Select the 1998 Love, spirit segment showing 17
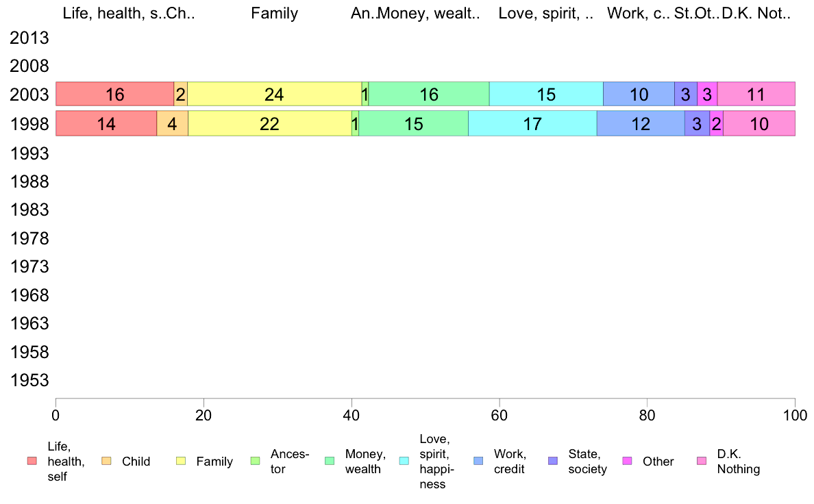The image size is (814, 504). pos(532,123)
